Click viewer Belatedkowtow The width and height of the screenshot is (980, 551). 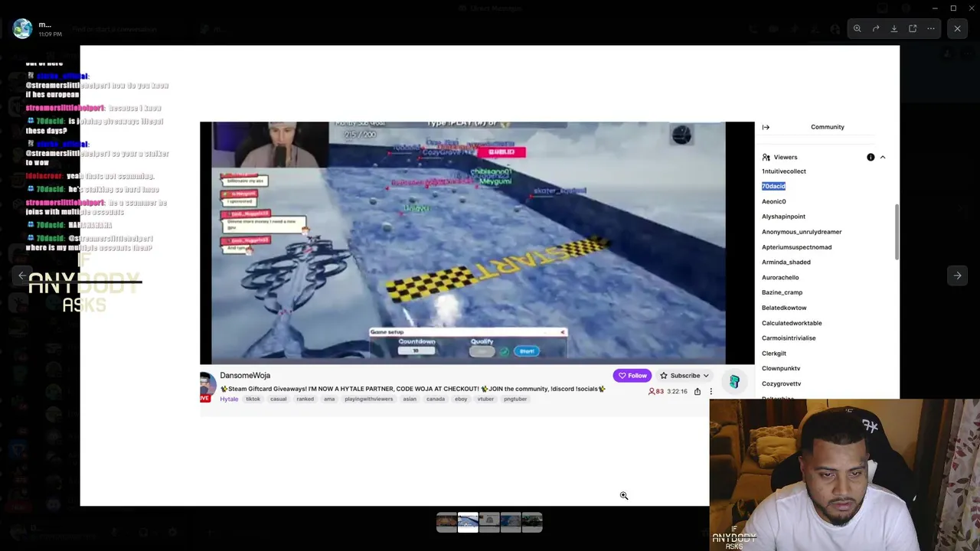pos(784,308)
